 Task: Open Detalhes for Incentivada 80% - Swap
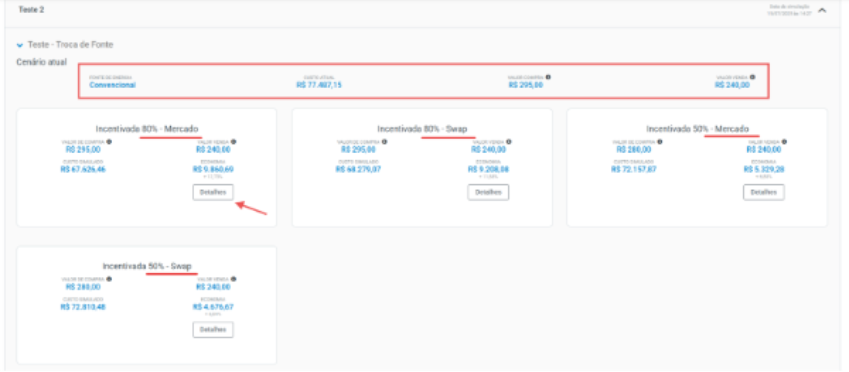488,192
